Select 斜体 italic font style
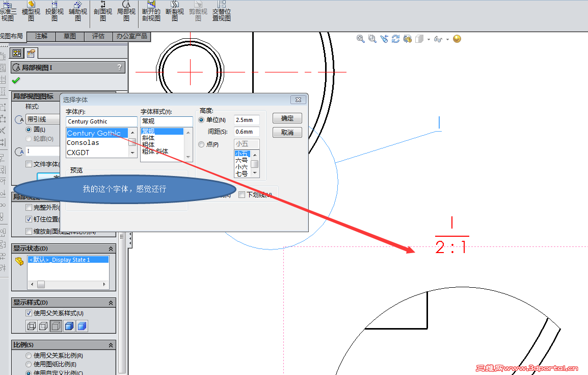Screen dimensions: 588x375 (x=148, y=138)
